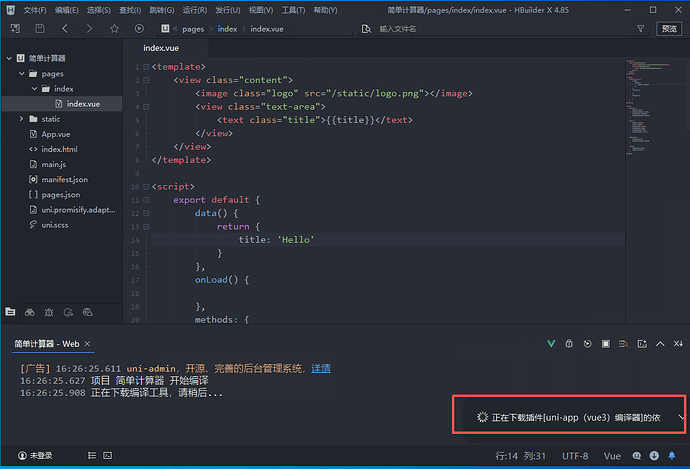Open the 工具(T) menu
Image resolution: width=690 pixels, height=469 pixels.
(293, 9)
